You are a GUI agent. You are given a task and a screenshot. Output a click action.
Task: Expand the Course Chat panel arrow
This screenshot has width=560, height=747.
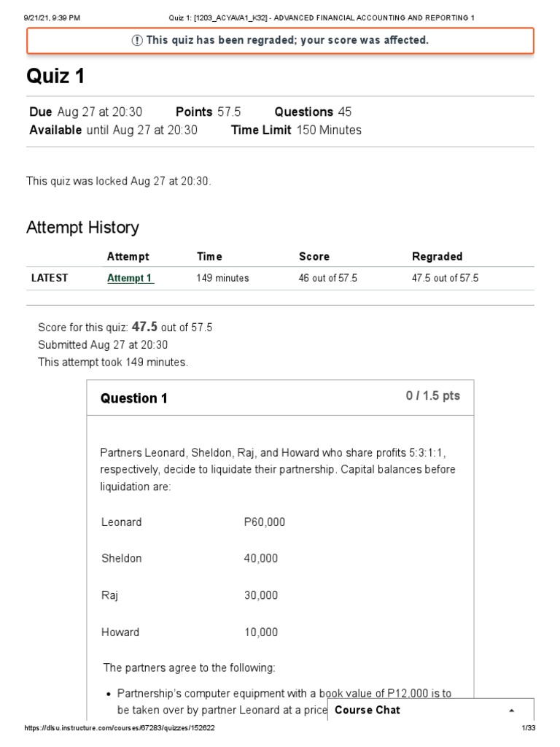point(511,711)
